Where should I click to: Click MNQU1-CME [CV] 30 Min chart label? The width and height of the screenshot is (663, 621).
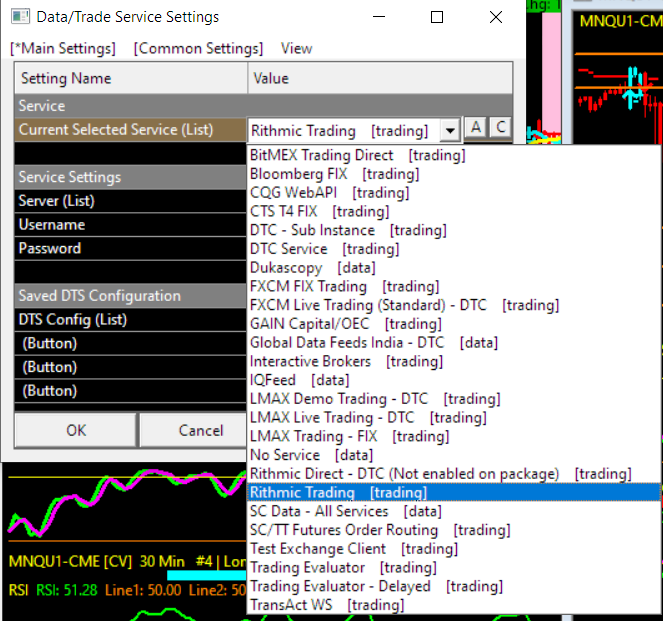click(97, 561)
